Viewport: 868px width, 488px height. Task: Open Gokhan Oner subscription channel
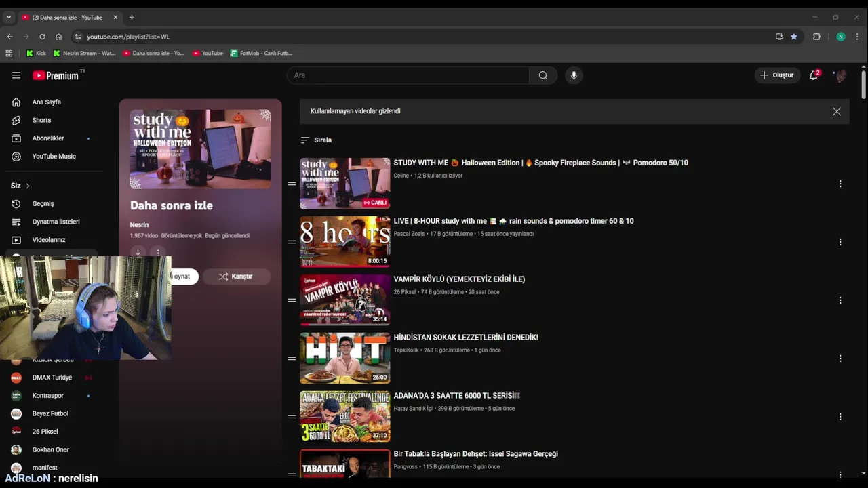pos(51,450)
